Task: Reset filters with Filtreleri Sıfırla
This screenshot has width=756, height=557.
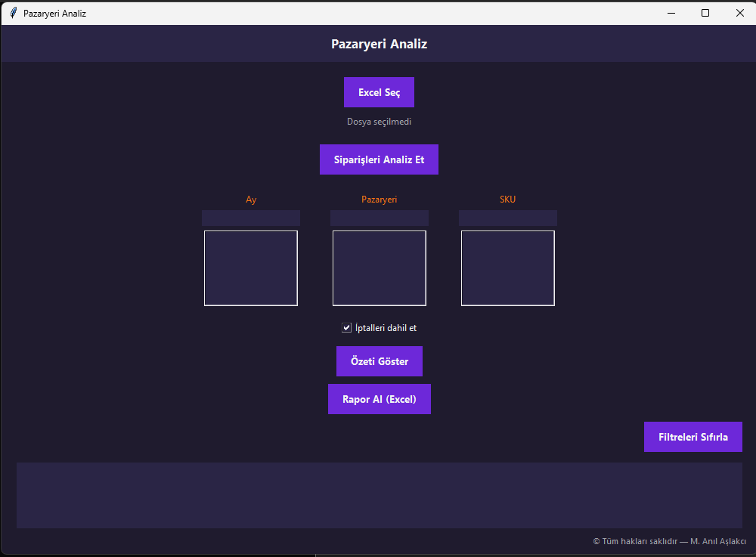Action: click(x=692, y=437)
